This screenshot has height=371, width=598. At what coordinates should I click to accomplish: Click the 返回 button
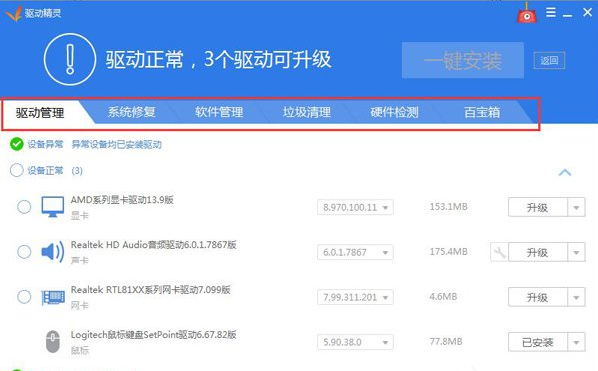point(549,60)
